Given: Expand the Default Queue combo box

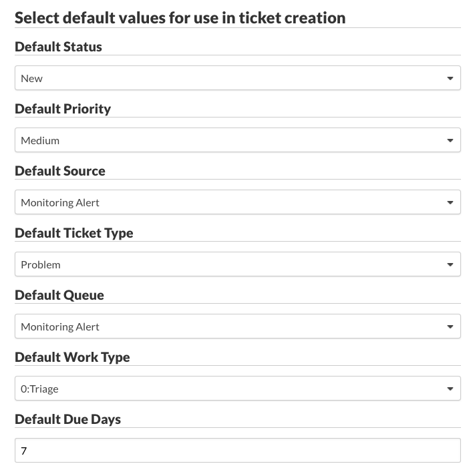Looking at the screenshot, I should point(237,326).
